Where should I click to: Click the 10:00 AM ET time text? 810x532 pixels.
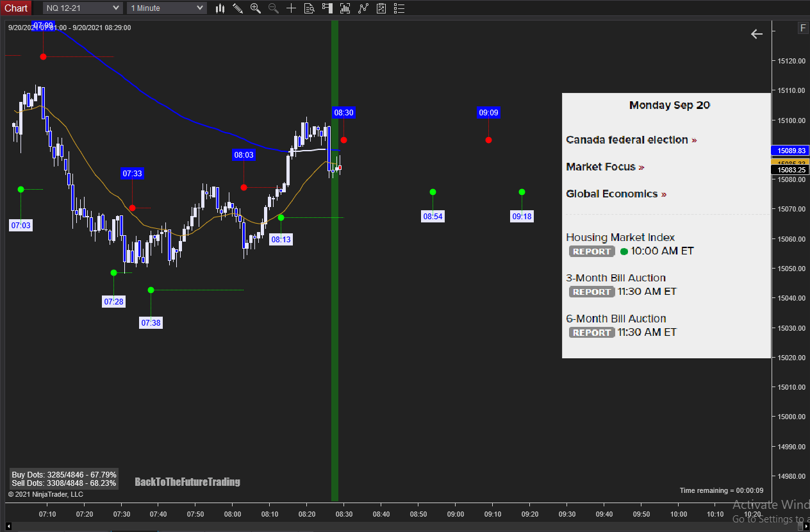click(x=662, y=251)
